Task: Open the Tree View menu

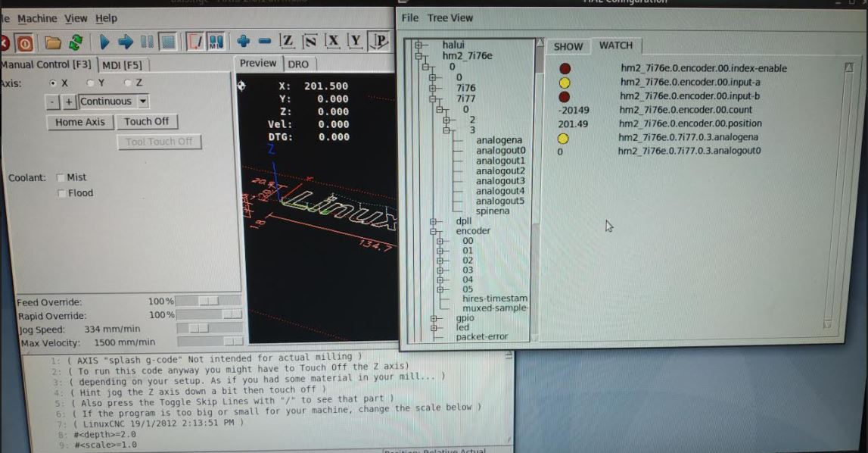Action: (450, 17)
